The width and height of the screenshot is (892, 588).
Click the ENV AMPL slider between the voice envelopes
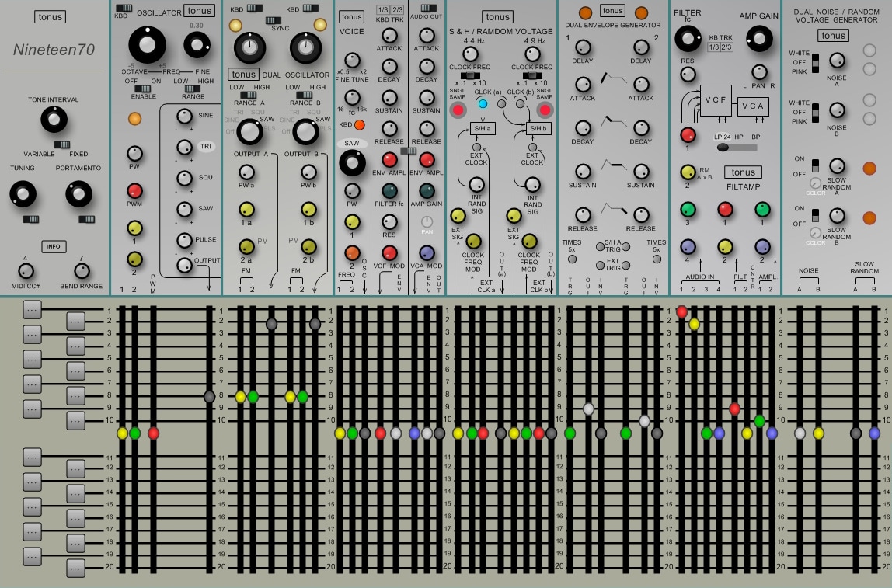tap(408, 151)
